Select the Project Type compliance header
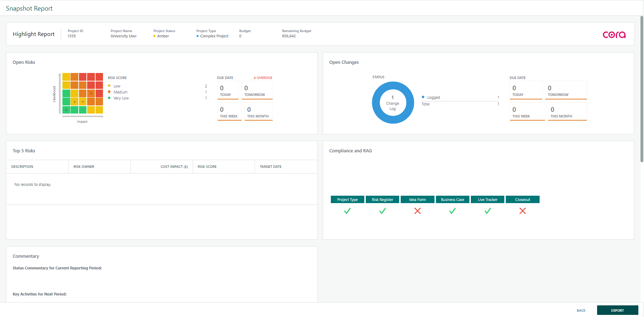 (x=347, y=200)
